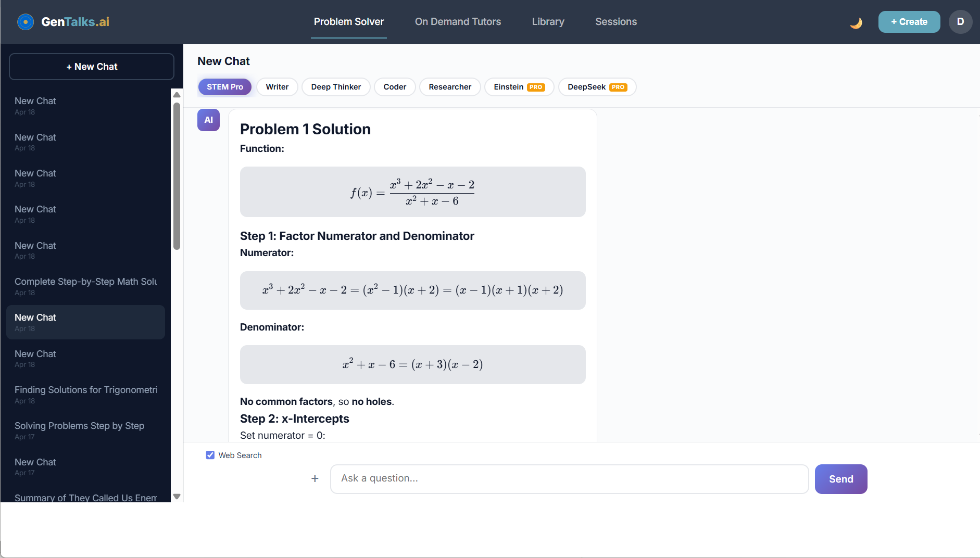Click sidebar scrollbar down arrow
This screenshot has height=558, width=980.
coord(177,497)
